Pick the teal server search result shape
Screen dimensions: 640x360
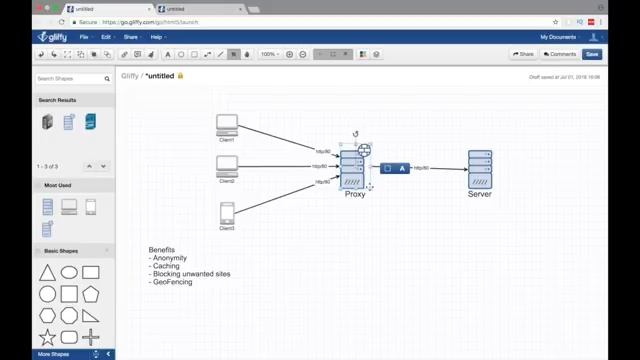[90, 122]
